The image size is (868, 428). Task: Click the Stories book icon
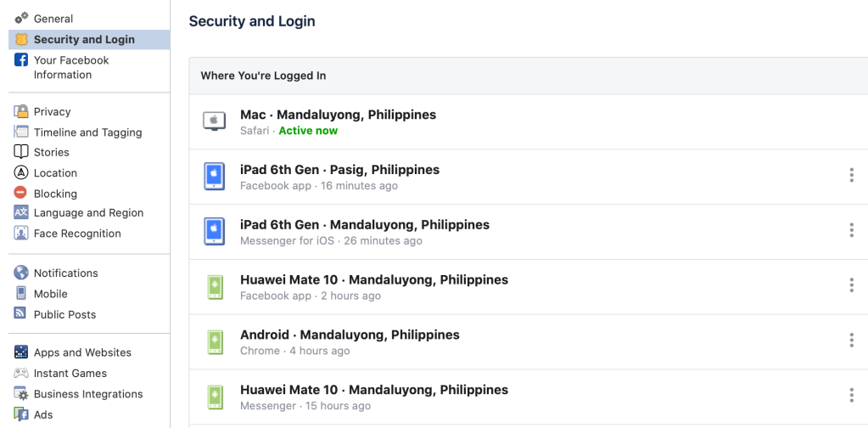pos(21,152)
